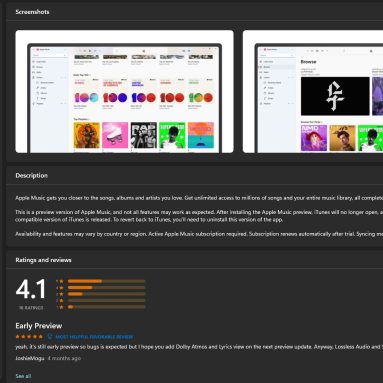
Task: Click the paragraph starting 'Availability and features may vary'
Action: tap(199, 234)
